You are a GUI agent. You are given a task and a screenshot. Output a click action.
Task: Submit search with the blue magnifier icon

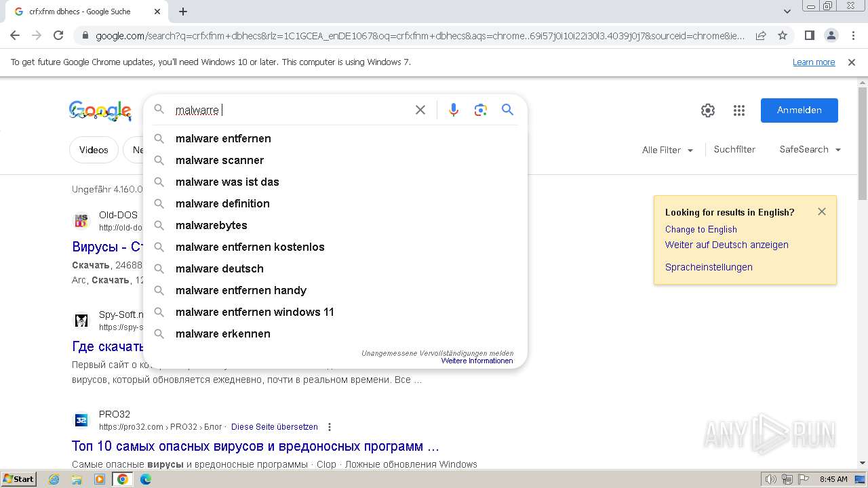[508, 110]
